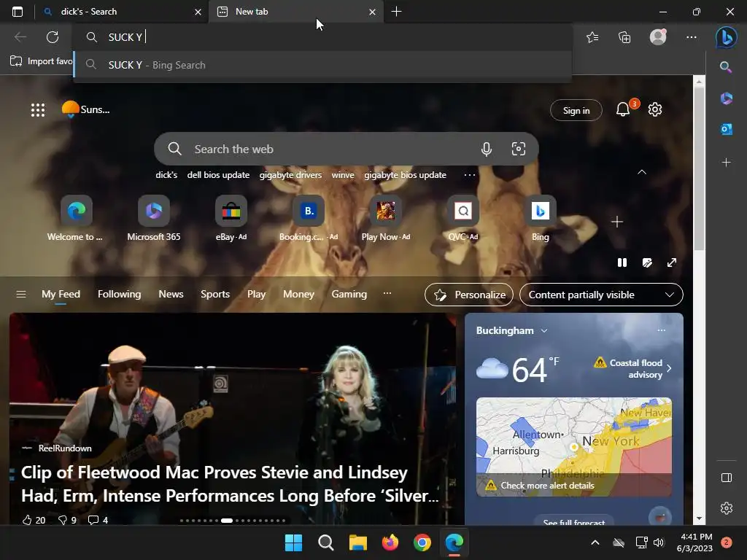
Task: Expand background to full view
Action: [x=672, y=262]
